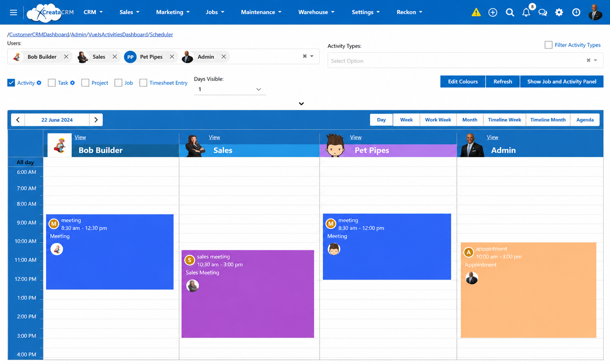This screenshot has width=610, height=364.
Task: Select the Day view tab
Action: pyautogui.click(x=381, y=120)
